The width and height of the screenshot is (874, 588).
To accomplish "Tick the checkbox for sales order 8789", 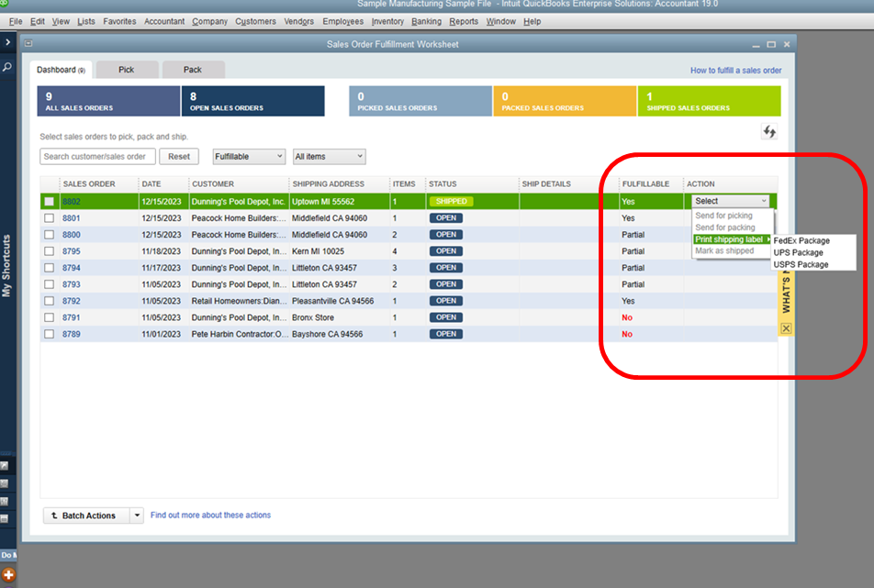I will [x=50, y=334].
